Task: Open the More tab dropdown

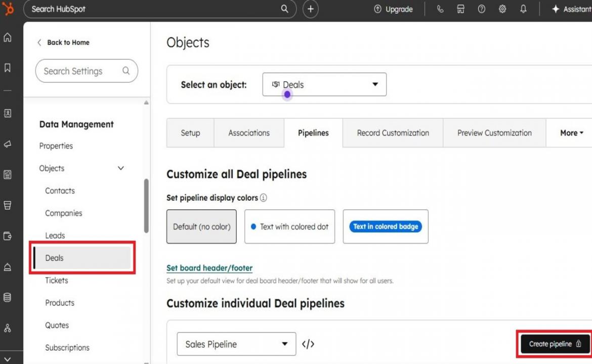Action: 571,133
